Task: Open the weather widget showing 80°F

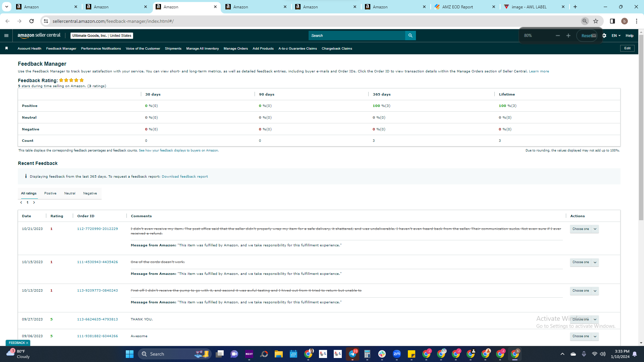Action: click(18, 354)
